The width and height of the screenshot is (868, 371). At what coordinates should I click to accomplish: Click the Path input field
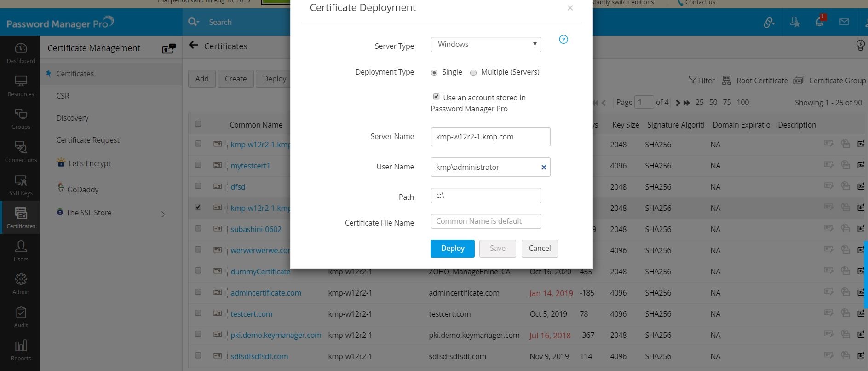point(486,196)
